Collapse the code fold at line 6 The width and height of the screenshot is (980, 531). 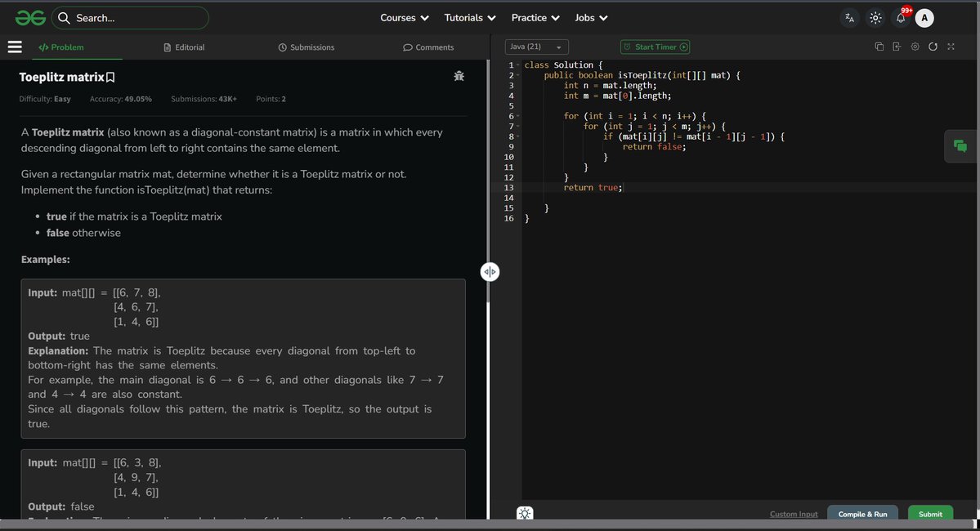518,116
